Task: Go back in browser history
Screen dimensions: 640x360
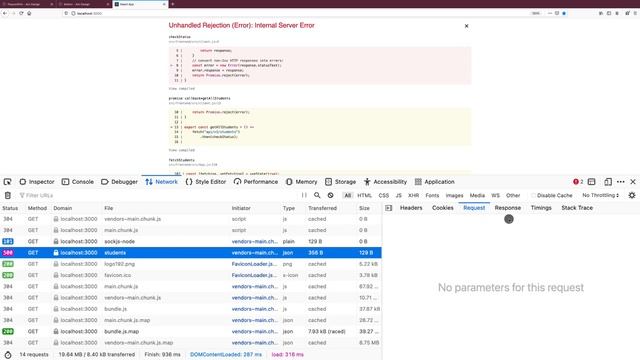Action: (x=5, y=13)
